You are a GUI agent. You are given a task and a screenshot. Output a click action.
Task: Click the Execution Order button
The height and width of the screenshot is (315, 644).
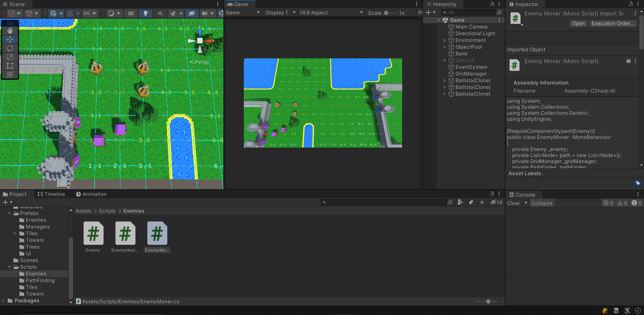612,23
